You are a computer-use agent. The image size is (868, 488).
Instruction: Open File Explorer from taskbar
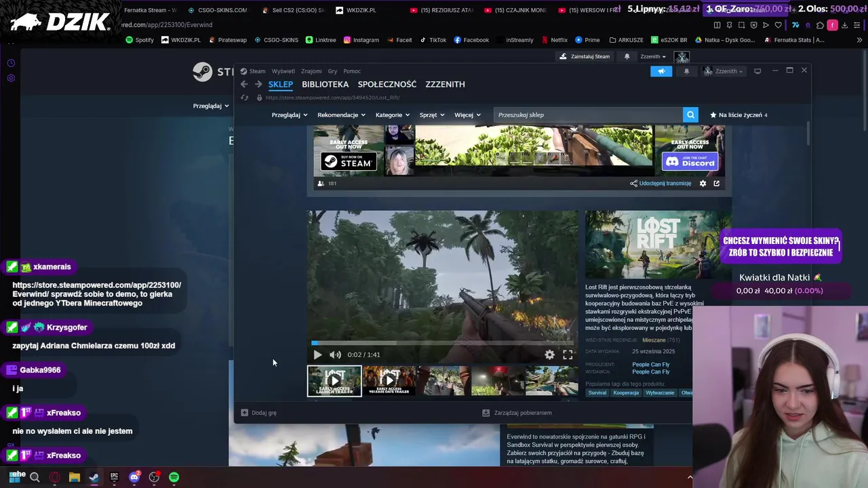pos(75,477)
